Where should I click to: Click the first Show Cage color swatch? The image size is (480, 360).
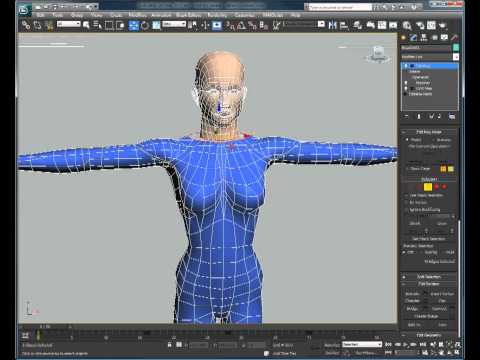(x=443, y=169)
